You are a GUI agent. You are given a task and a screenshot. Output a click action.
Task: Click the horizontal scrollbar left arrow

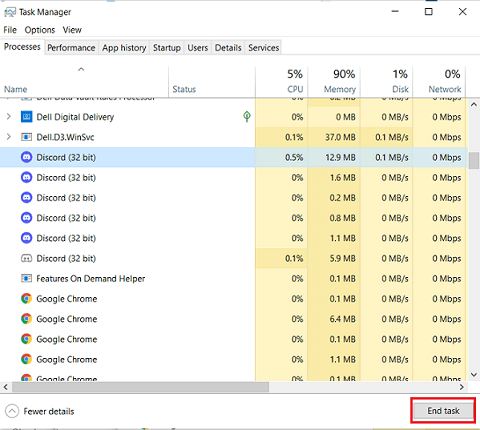6,387
